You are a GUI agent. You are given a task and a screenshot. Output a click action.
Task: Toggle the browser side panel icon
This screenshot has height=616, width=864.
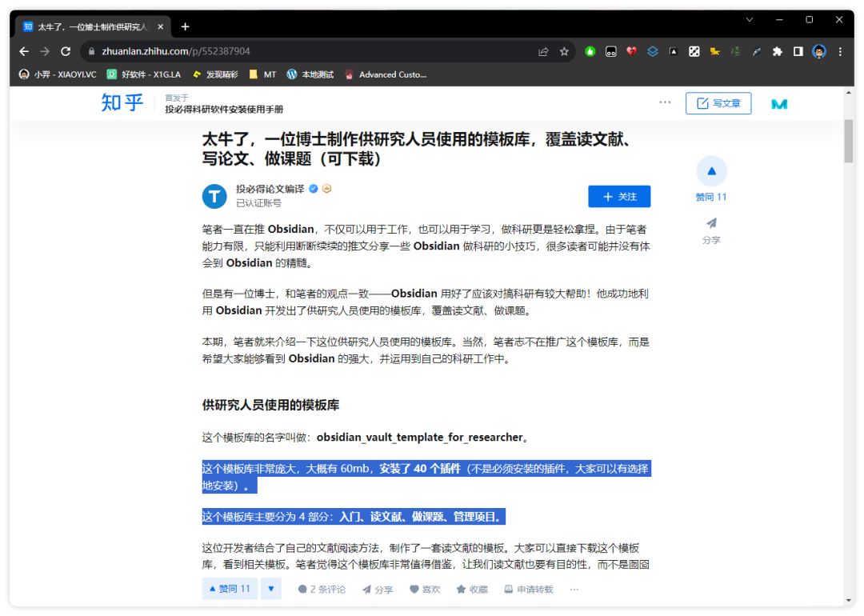click(x=798, y=51)
